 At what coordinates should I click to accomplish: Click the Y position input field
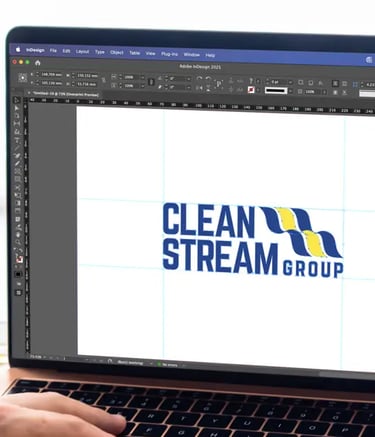[51, 82]
